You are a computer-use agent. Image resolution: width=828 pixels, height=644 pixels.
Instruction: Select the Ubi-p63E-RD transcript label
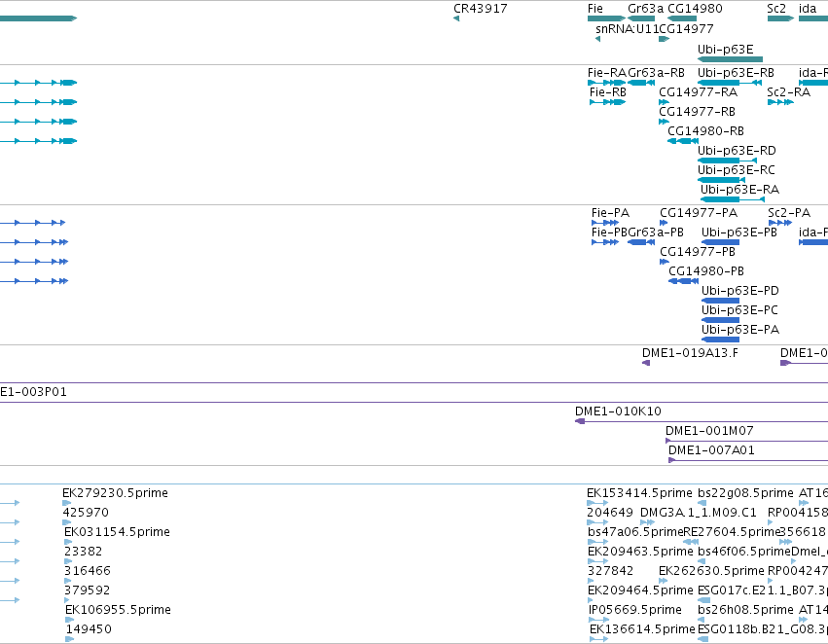point(737,151)
